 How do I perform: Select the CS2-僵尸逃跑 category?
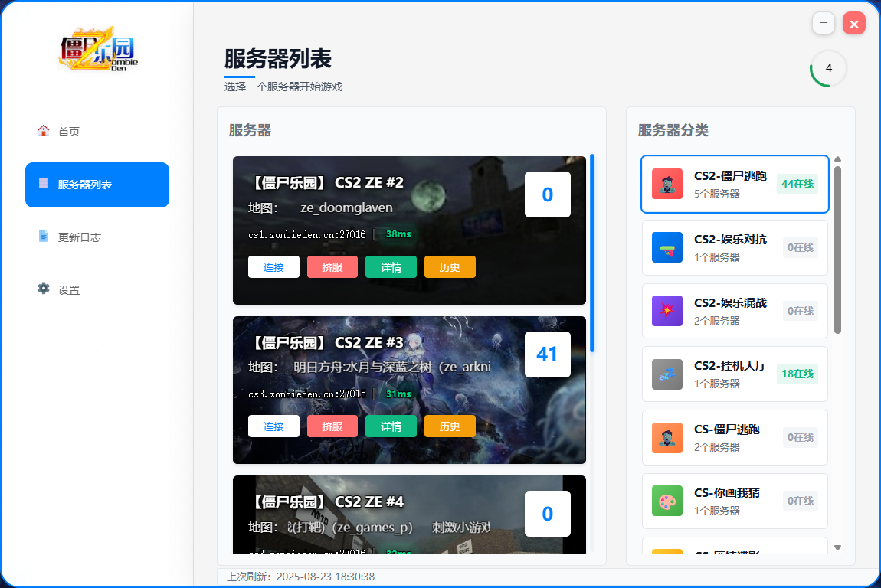point(735,185)
